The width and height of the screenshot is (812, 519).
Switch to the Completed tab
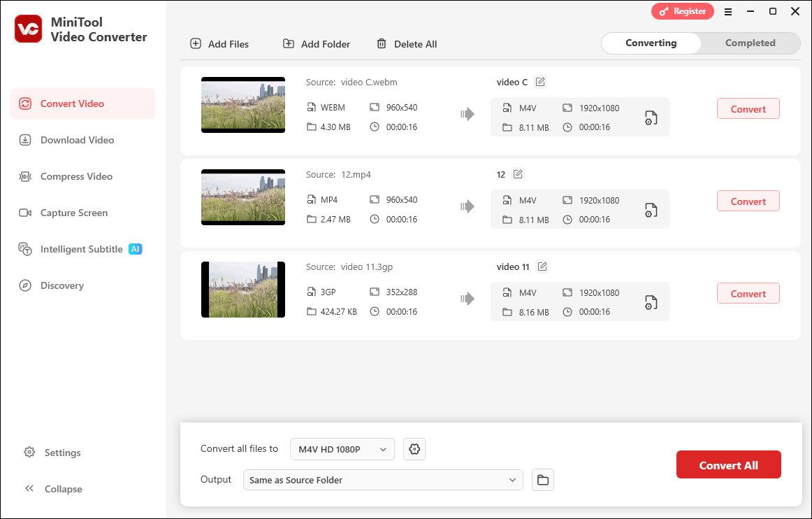(x=749, y=43)
